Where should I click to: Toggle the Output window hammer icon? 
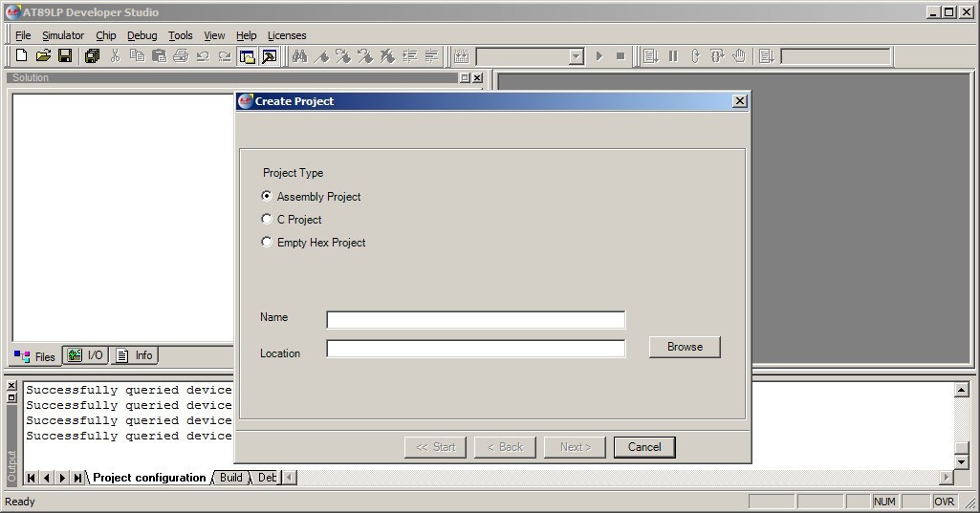270,56
